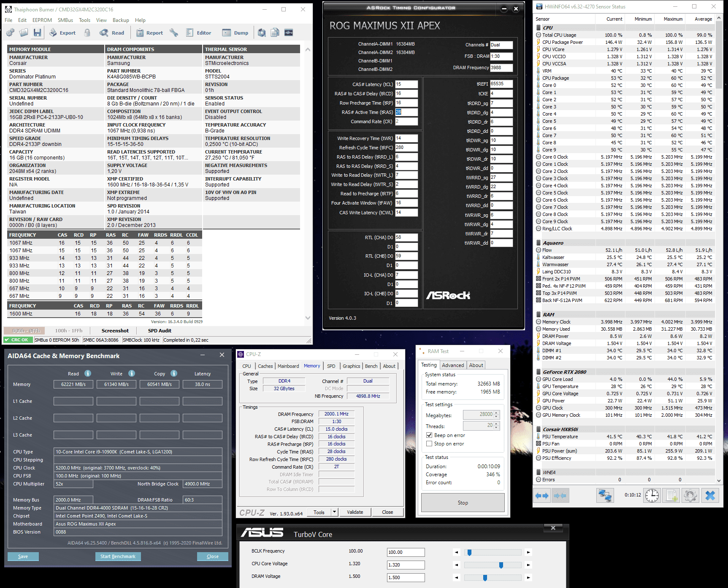
Task: Click the padlock icon in Thaiphoon Burner toolbar
Action: click(x=87, y=32)
